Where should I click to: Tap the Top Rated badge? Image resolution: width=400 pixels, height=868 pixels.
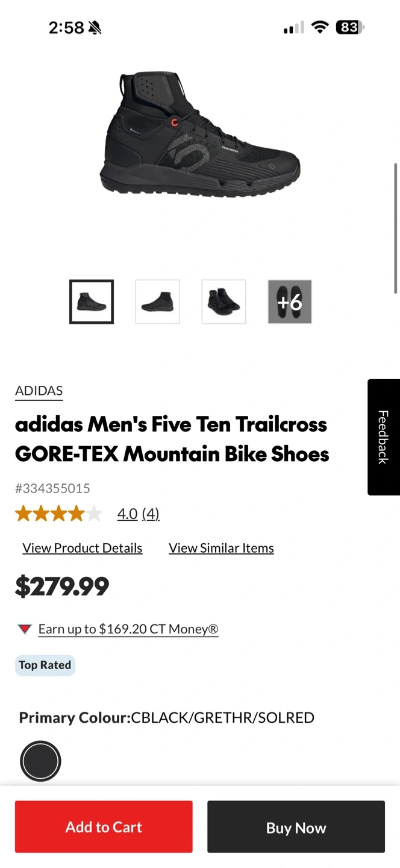tap(45, 665)
